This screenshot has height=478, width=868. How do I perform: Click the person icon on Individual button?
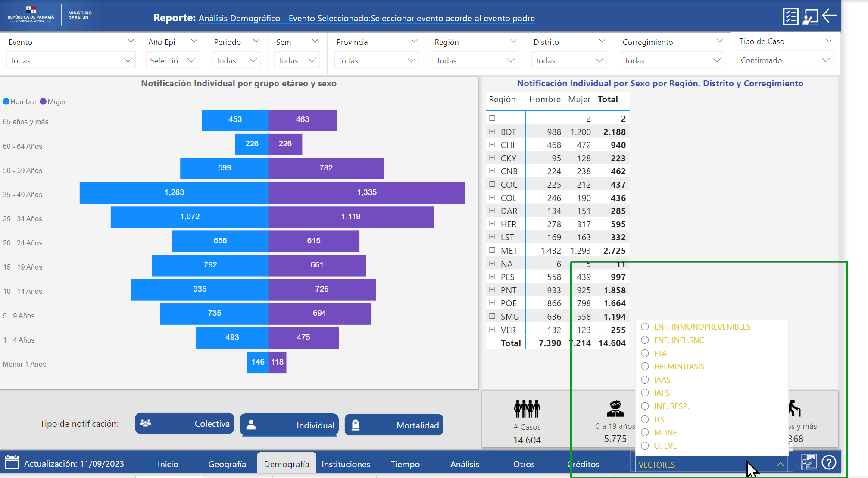tap(251, 425)
